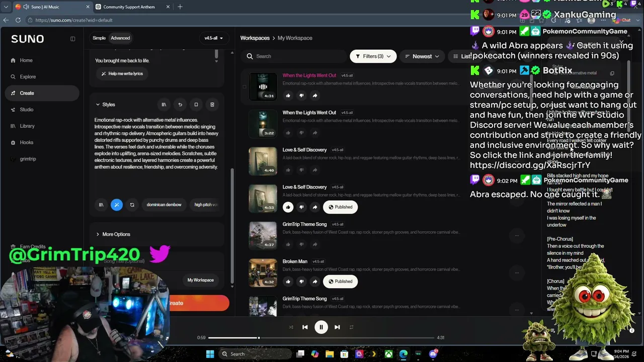Play the 3:22 When the Lights Went Out thumbnail
The image size is (644, 362).
pyautogui.click(x=263, y=124)
